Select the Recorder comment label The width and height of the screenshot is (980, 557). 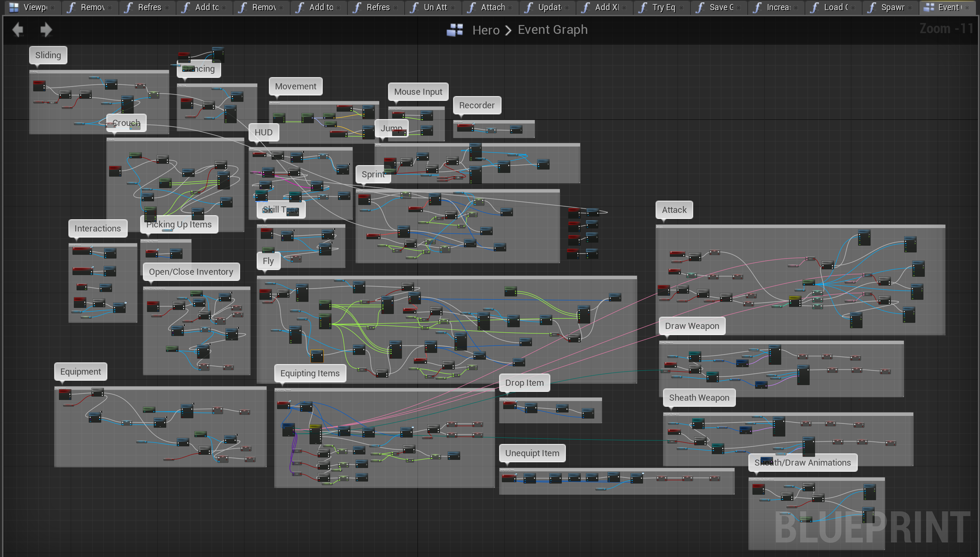(x=476, y=105)
